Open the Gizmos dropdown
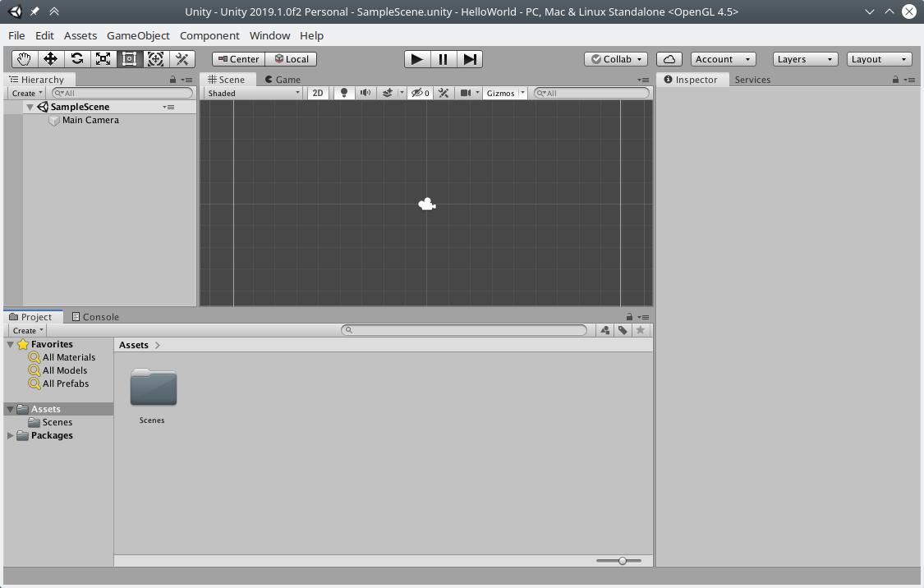Screen dimensions: 924x588 coord(501,93)
